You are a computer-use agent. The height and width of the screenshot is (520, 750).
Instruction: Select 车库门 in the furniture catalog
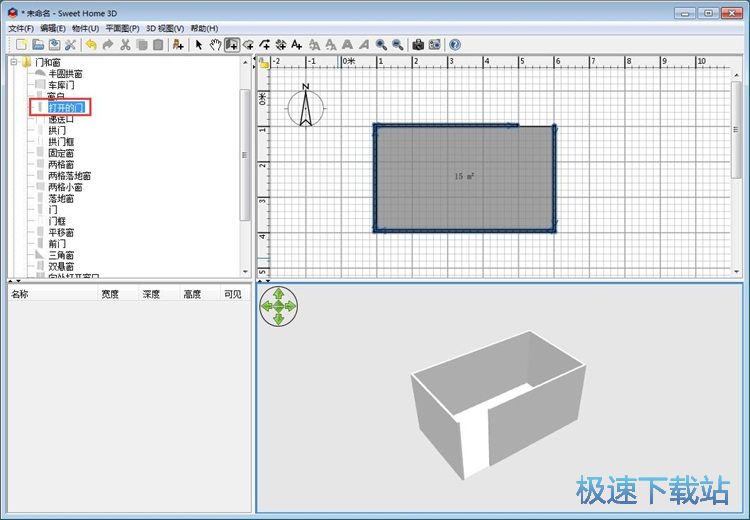click(x=62, y=85)
